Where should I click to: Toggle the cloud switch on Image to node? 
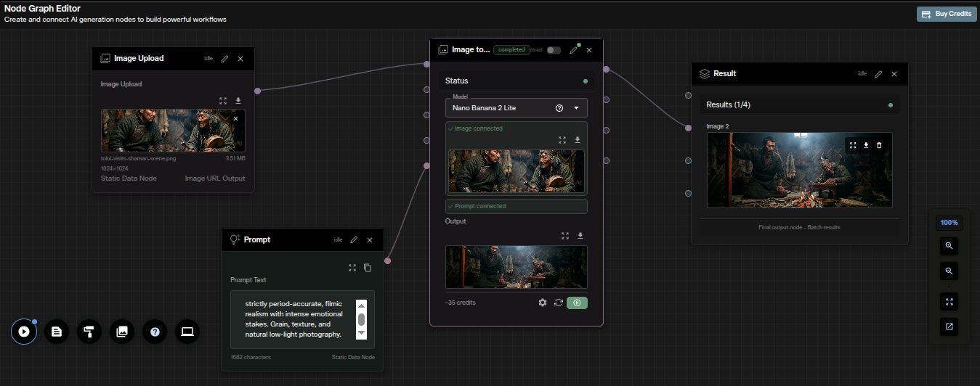click(x=554, y=50)
